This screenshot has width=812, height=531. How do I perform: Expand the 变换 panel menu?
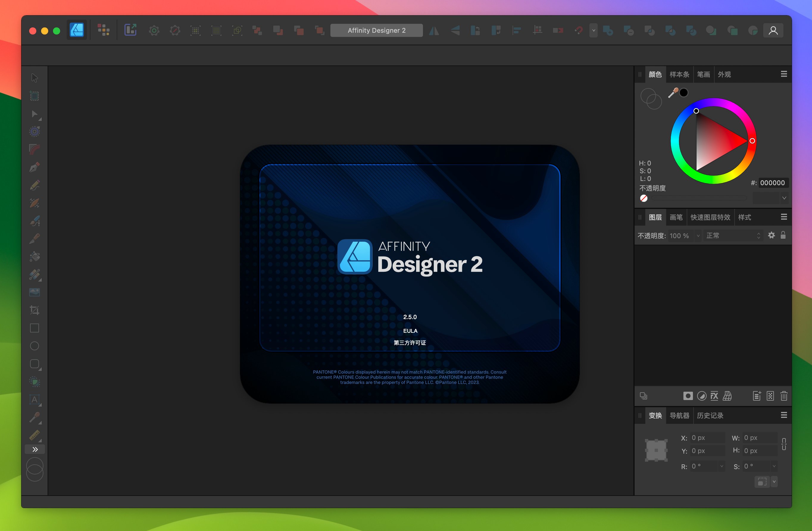[784, 416]
